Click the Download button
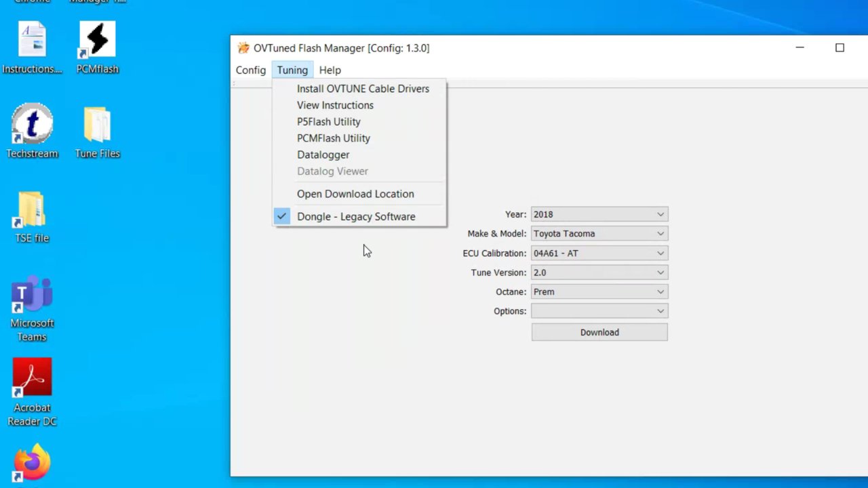868x488 pixels. tap(599, 332)
